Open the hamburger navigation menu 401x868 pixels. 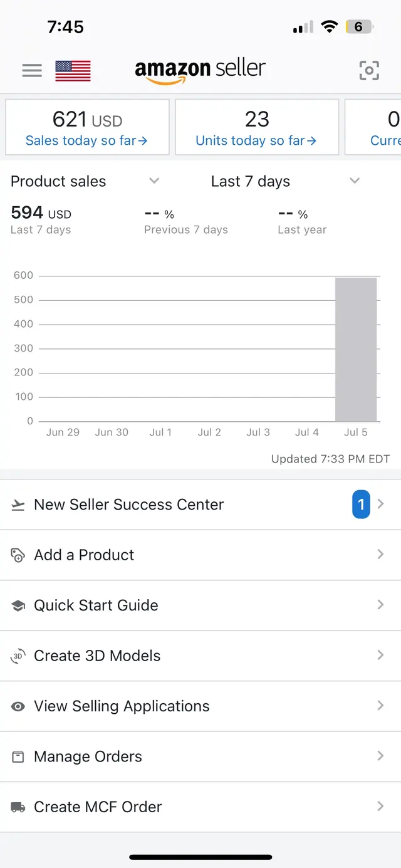pos(32,71)
